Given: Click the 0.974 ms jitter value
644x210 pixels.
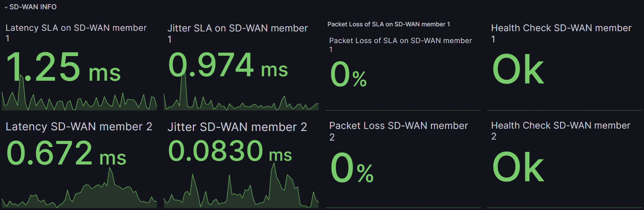Looking at the screenshot, I should coord(228,65).
